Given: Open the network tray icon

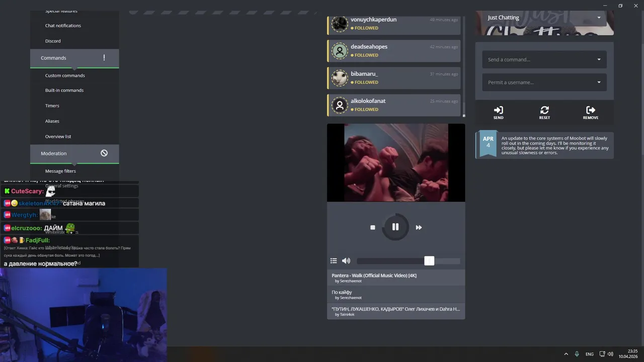Looking at the screenshot, I should click(x=602, y=354).
